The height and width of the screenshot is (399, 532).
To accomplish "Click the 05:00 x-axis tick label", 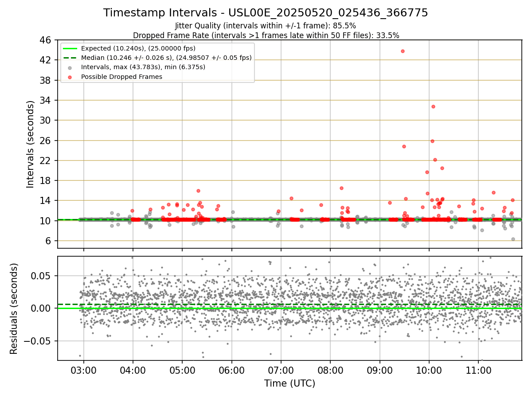I will click(x=182, y=370).
